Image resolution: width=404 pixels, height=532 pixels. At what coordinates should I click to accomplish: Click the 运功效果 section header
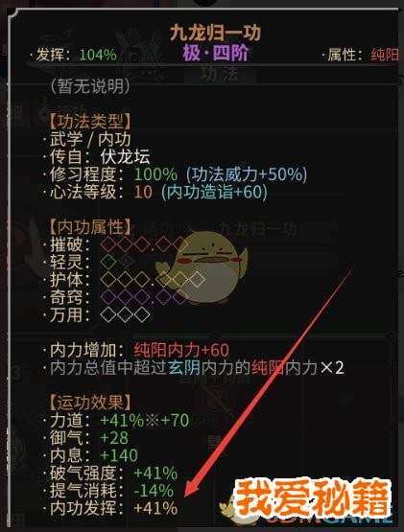(89, 403)
